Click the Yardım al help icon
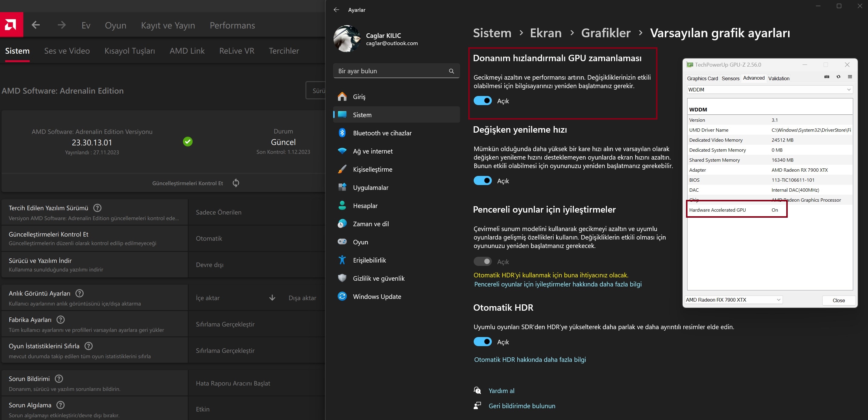Image resolution: width=868 pixels, height=420 pixels. click(x=477, y=390)
